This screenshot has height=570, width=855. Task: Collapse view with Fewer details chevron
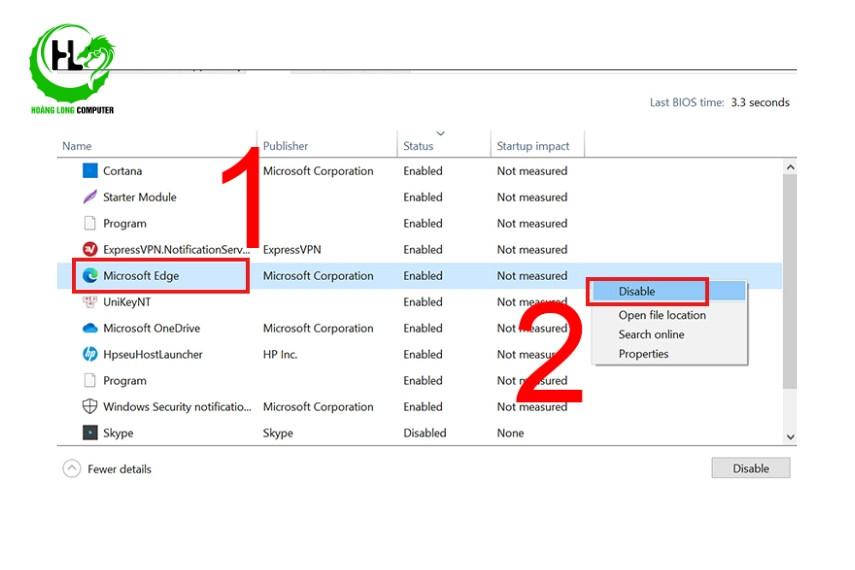click(x=71, y=469)
